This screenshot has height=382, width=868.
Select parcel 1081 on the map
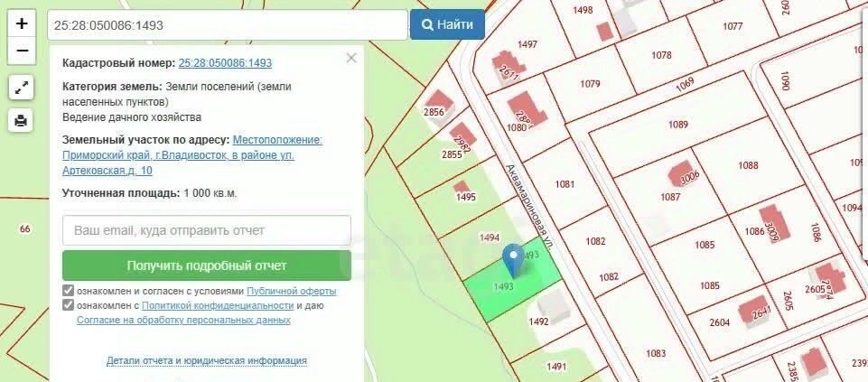(x=565, y=184)
